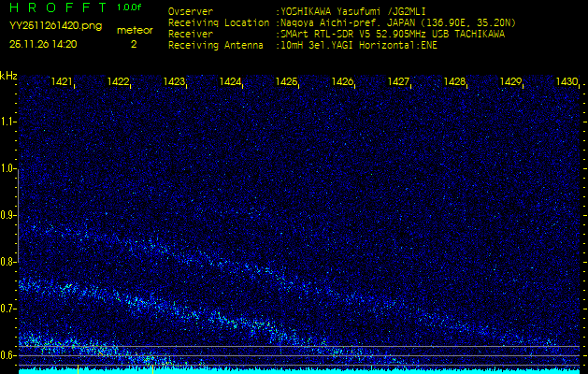Click the 1425 time marker
The width and height of the screenshot is (588, 374).
click(286, 82)
